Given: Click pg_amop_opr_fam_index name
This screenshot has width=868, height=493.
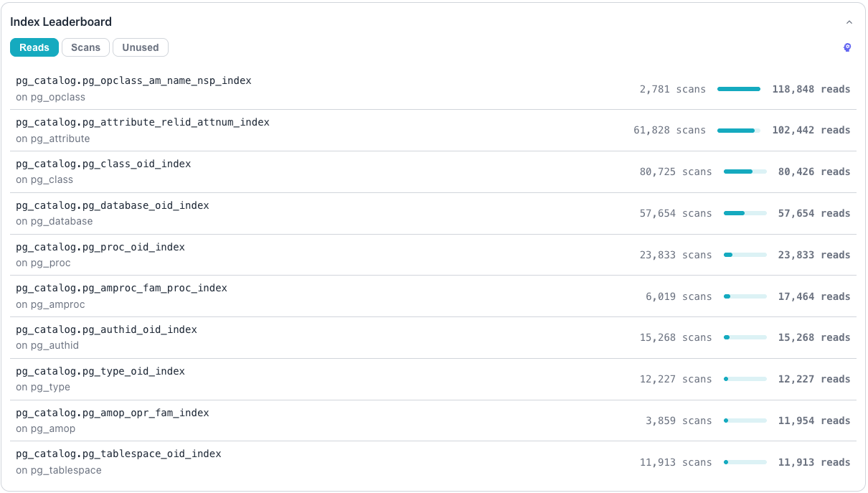Looking at the screenshot, I should pyautogui.click(x=113, y=413).
